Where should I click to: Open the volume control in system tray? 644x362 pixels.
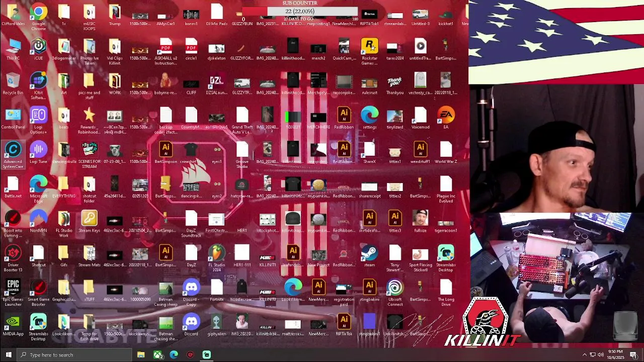601,355
